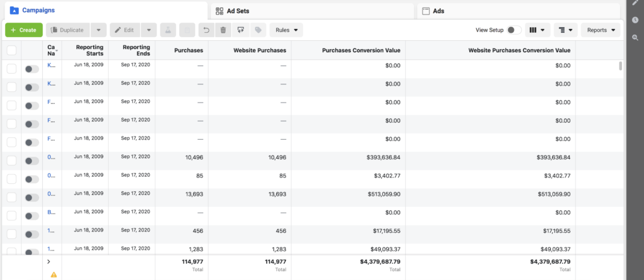Open the Rules dropdown
This screenshot has width=644, height=280.
(x=286, y=30)
